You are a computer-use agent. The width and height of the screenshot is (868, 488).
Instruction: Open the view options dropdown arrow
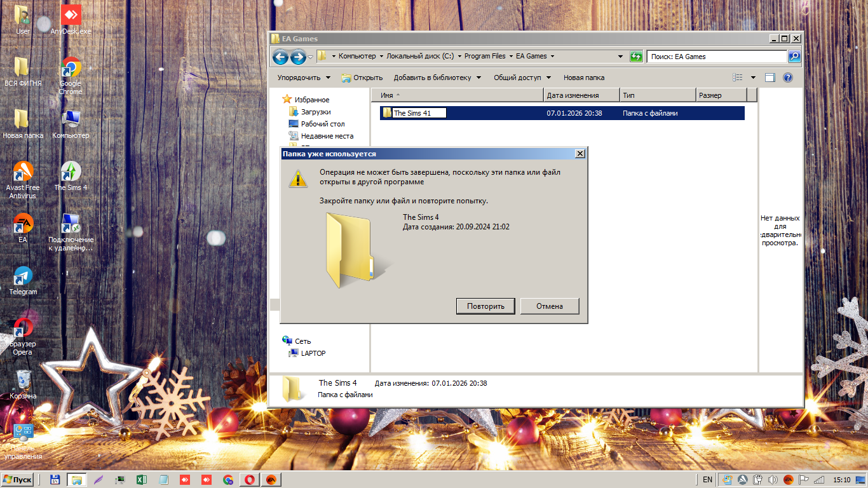(753, 78)
